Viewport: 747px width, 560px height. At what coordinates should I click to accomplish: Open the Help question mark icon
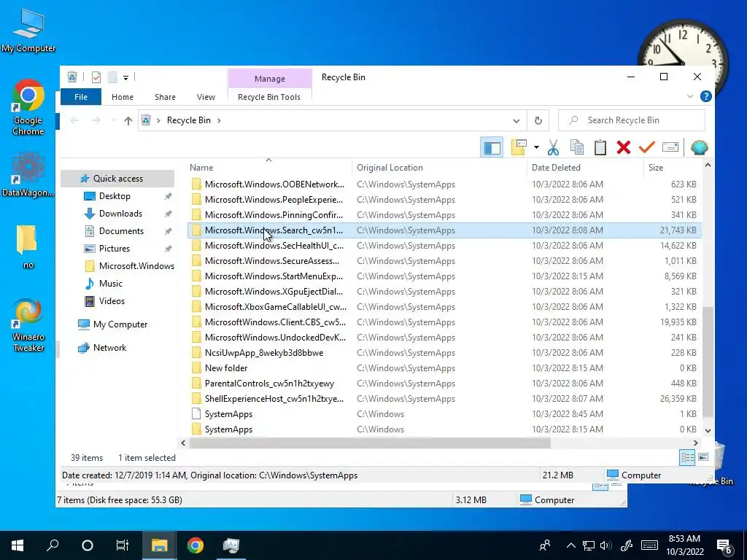705,97
